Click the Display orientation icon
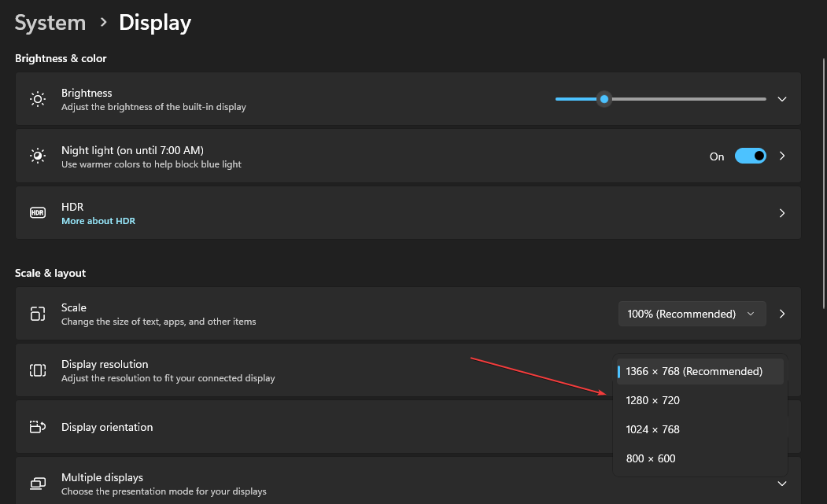The width and height of the screenshot is (827, 504). tap(37, 426)
